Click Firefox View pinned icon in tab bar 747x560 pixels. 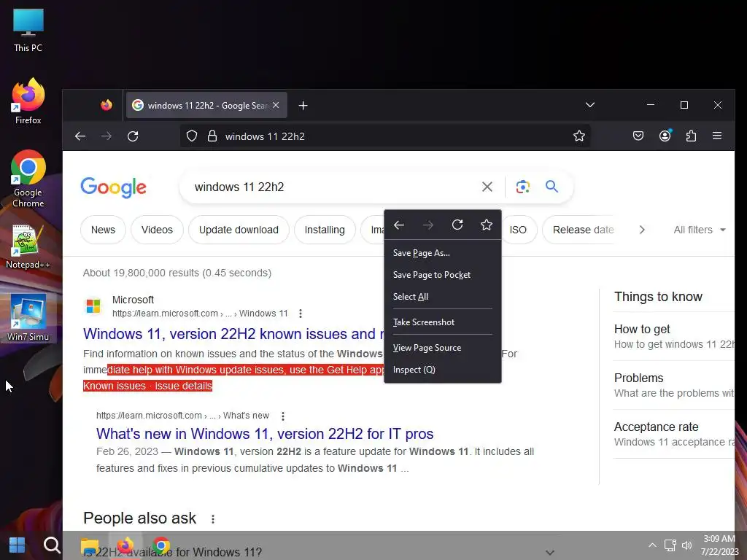point(107,105)
